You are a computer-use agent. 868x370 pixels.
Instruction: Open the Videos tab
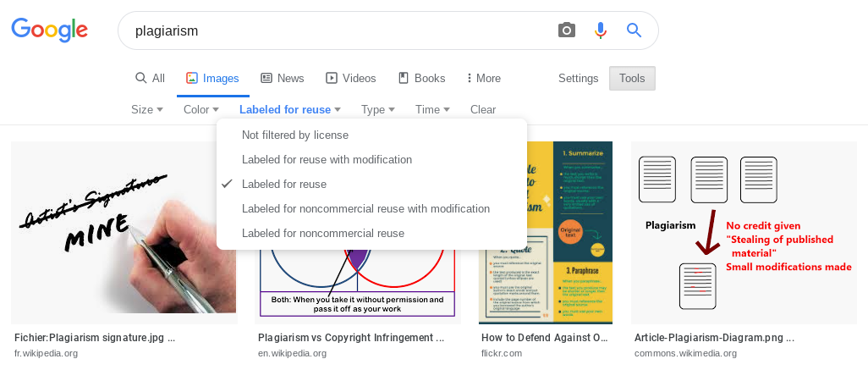350,78
